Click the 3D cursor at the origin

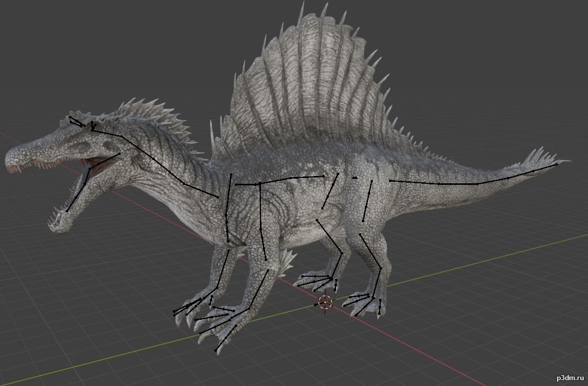325,302
